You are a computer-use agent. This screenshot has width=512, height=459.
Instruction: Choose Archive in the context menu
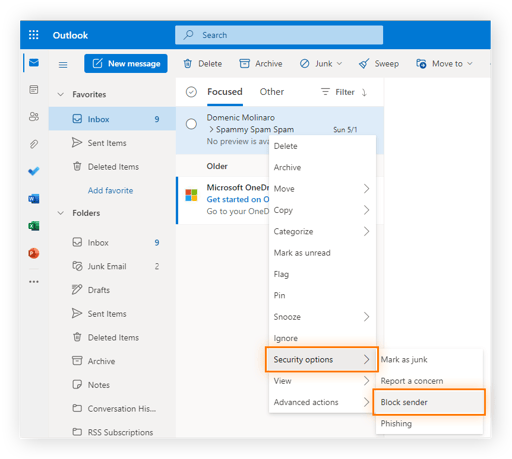(322, 167)
